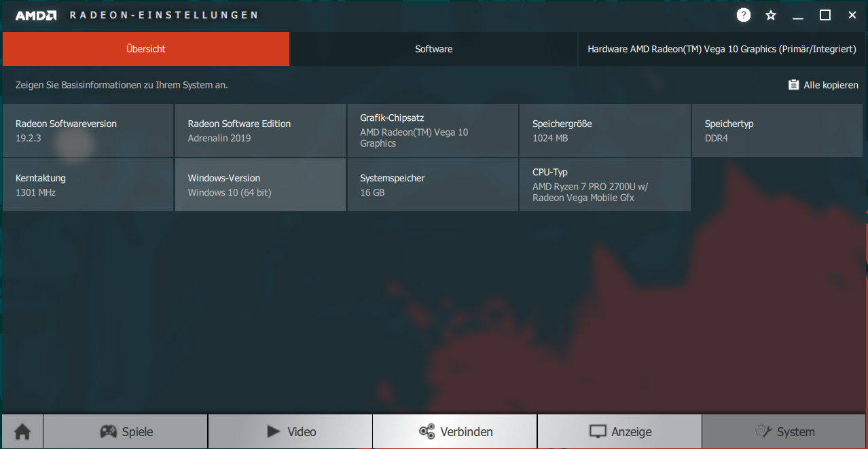Go to the Home icon tab
This screenshot has width=868, height=449.
click(x=22, y=431)
